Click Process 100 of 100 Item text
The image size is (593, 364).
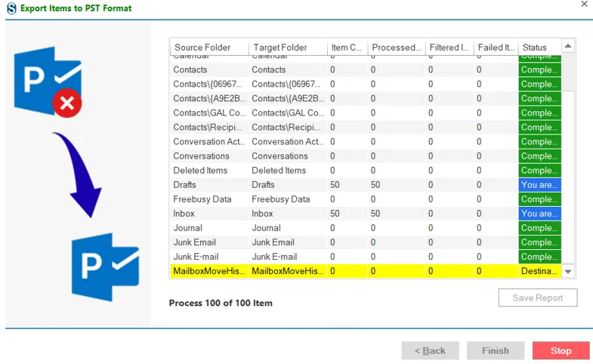click(x=221, y=303)
